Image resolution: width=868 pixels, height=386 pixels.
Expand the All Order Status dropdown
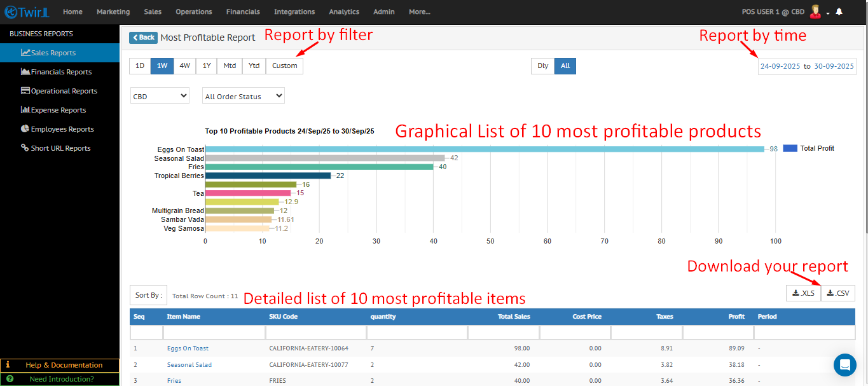tap(243, 96)
